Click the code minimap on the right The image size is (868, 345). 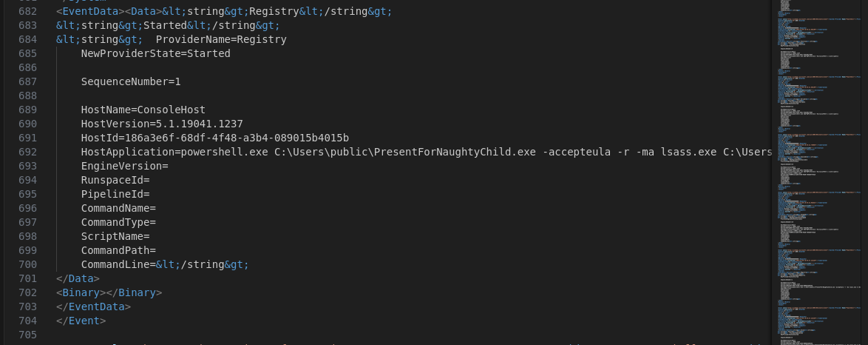click(x=819, y=172)
